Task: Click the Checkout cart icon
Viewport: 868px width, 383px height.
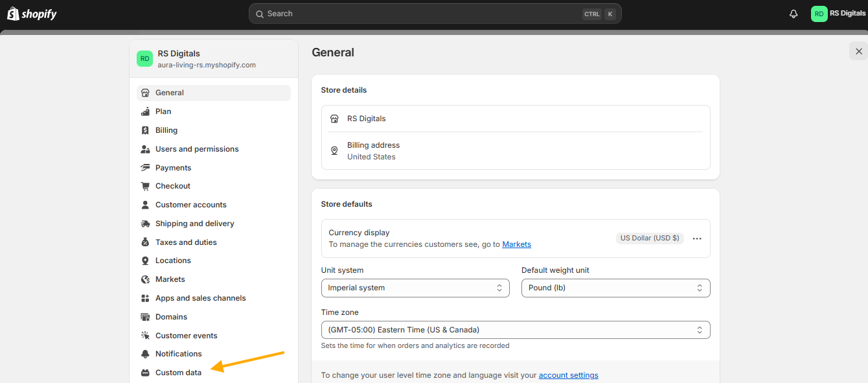Action: 145,186
